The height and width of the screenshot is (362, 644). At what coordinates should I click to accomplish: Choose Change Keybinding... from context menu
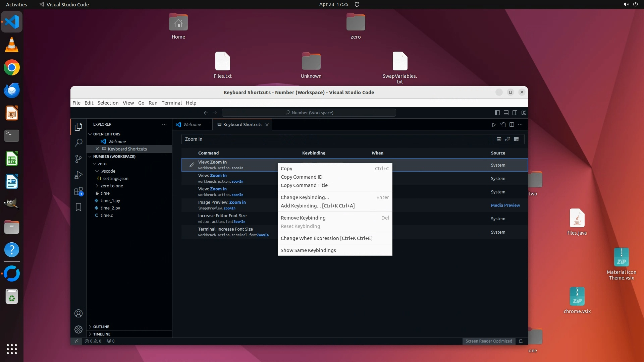(x=305, y=197)
